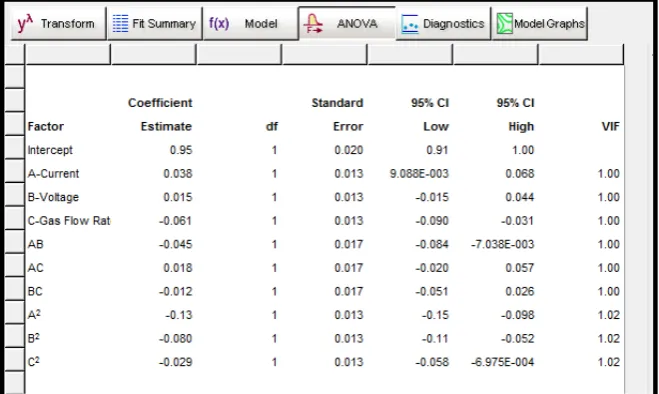Click the Intercept estimate value 0.95
This screenshot has height=394, width=659.
click(181, 150)
